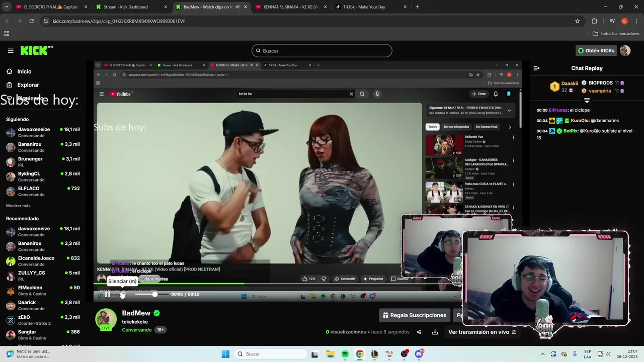Open zEkO Counter-Strike 2 channel
The width and height of the screenshot is (644, 362).
[43, 320]
